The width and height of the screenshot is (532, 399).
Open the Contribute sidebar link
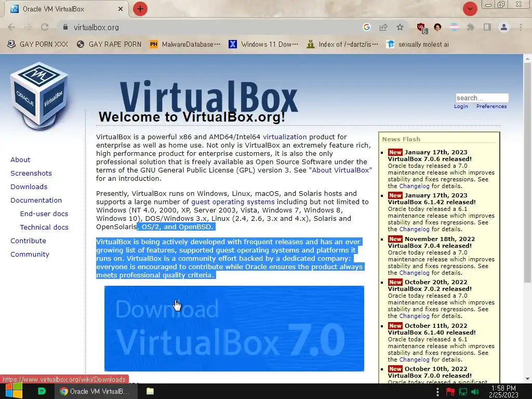28,241
